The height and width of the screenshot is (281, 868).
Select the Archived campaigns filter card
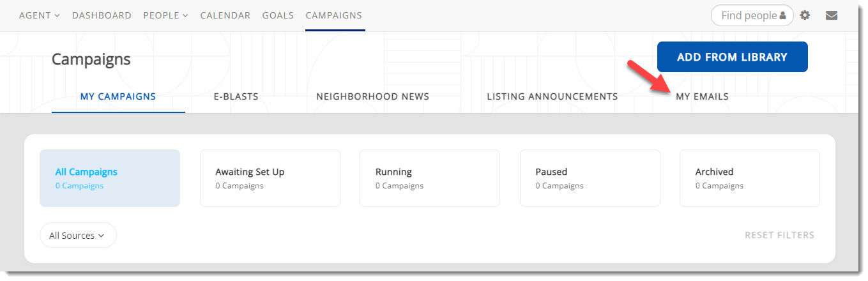coord(750,178)
